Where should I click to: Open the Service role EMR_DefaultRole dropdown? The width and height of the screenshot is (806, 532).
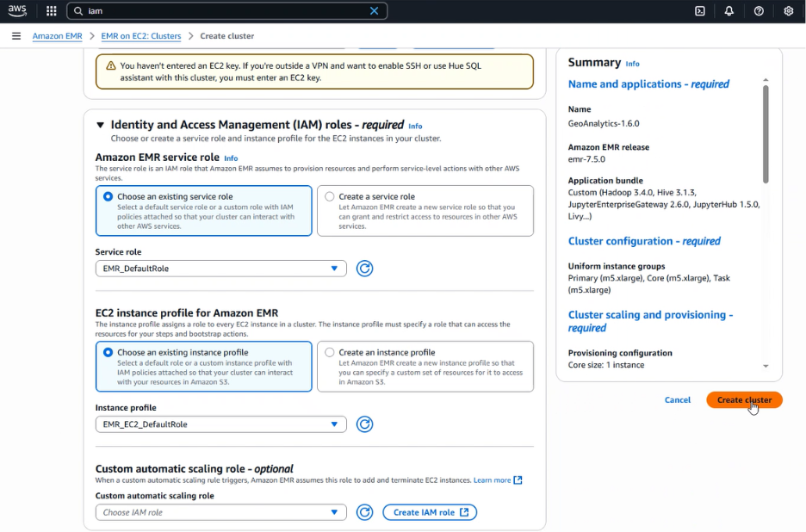221,269
